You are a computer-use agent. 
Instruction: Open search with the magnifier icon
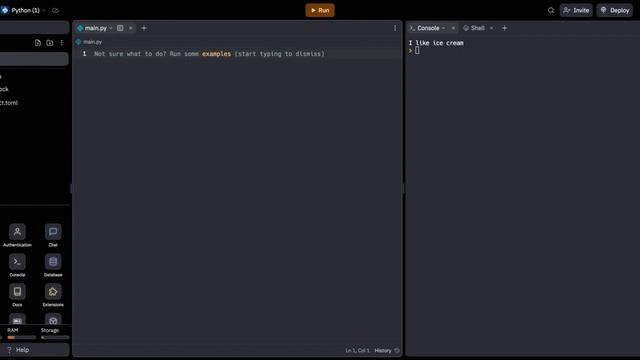(x=551, y=10)
